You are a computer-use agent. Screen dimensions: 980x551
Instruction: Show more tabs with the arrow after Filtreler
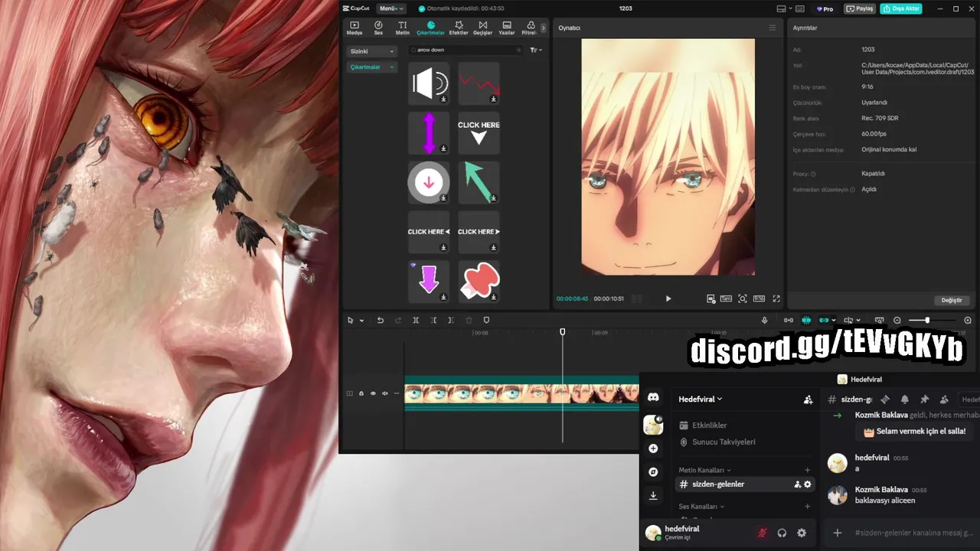pyautogui.click(x=544, y=28)
